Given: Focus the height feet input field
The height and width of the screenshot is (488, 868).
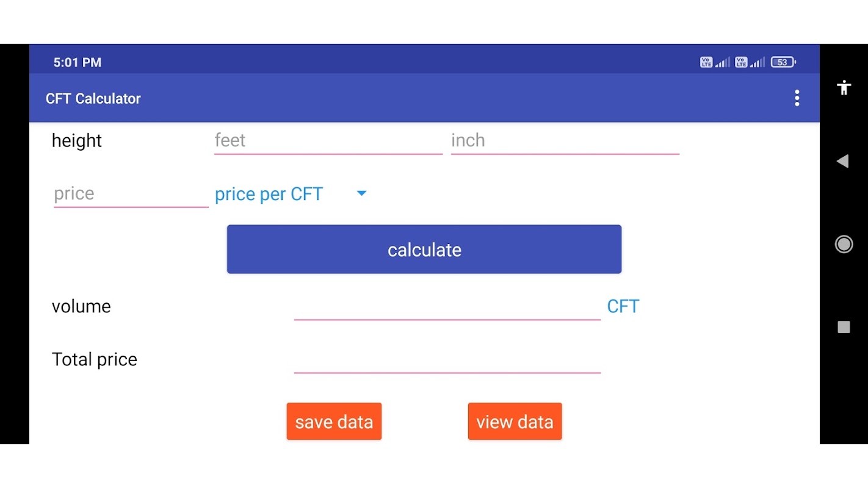Looking at the screenshot, I should pos(328,141).
